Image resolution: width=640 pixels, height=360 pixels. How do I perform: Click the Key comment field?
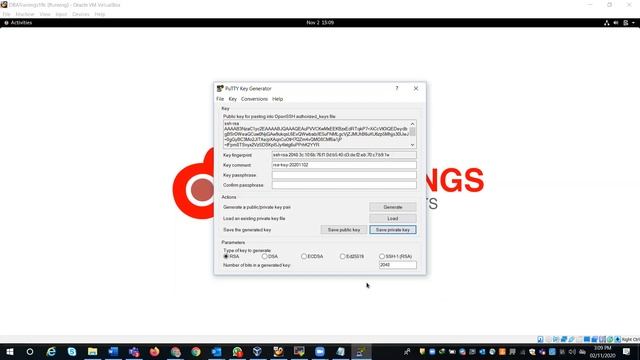pos(344,165)
